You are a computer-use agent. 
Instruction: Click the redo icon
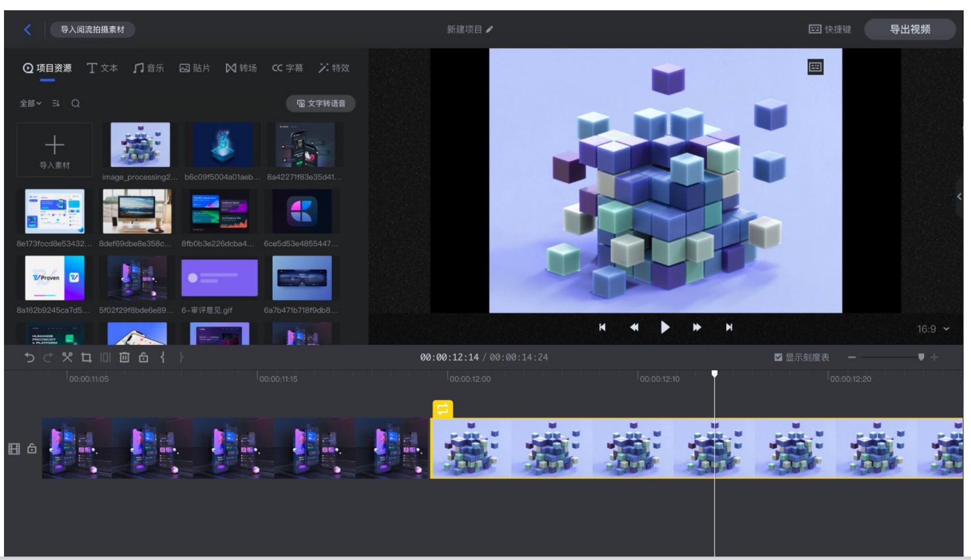(x=48, y=358)
